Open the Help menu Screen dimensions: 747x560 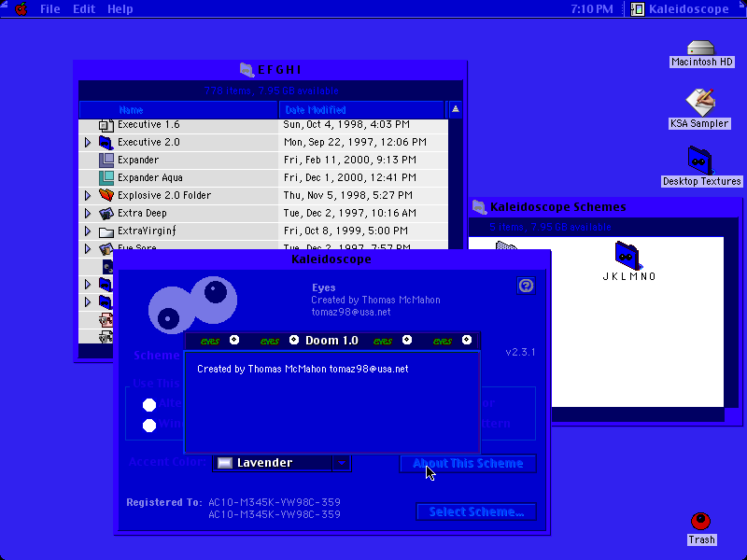(x=120, y=9)
